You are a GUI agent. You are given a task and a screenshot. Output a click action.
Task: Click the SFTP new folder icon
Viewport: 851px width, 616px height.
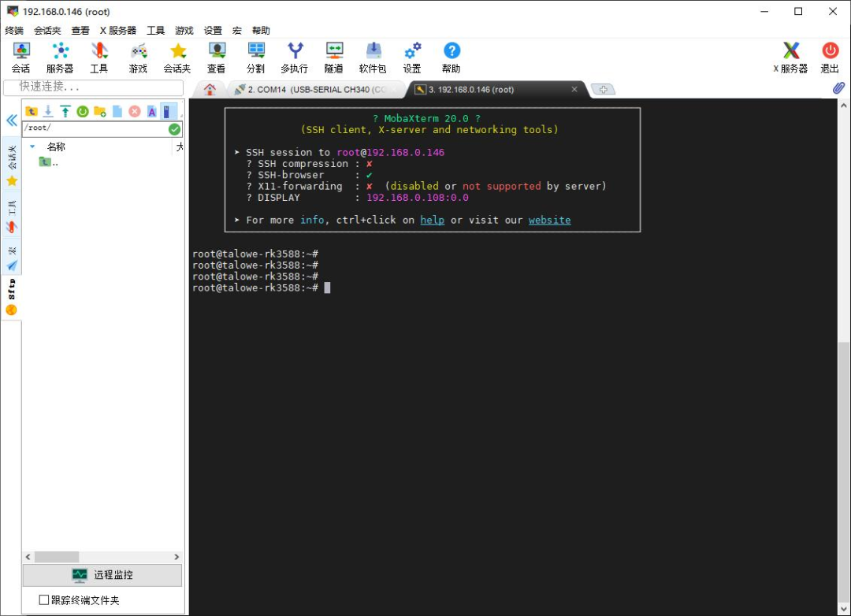coord(100,111)
